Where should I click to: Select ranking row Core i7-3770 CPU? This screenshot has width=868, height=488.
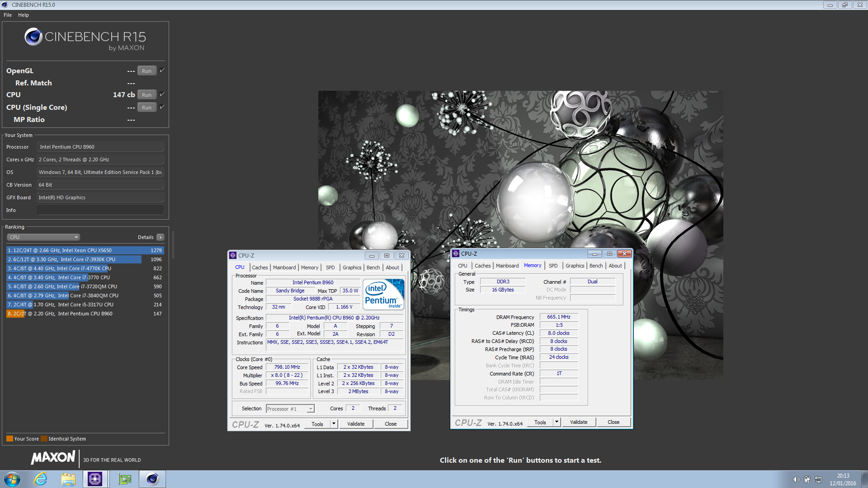coord(85,277)
